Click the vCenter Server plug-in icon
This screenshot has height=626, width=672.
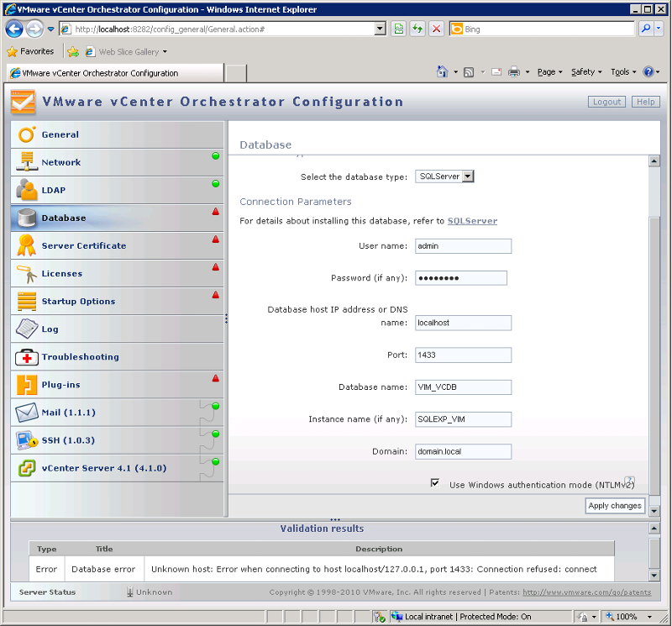click(x=27, y=468)
